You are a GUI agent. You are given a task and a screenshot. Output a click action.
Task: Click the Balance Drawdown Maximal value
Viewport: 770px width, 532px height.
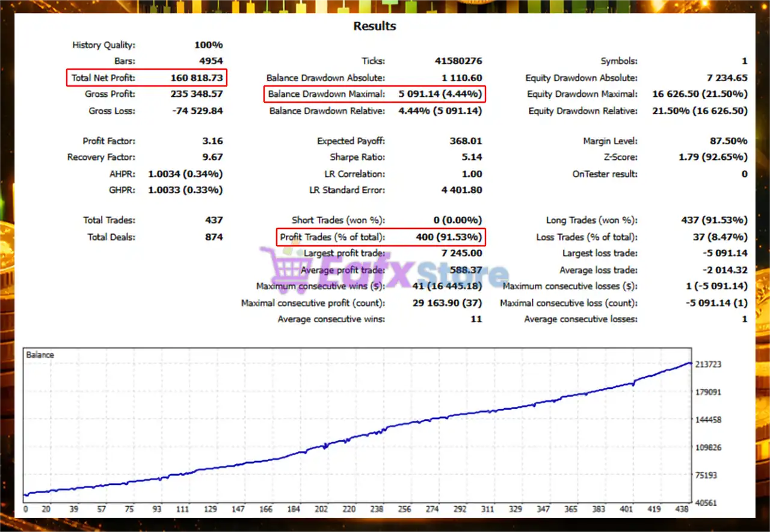(x=440, y=94)
